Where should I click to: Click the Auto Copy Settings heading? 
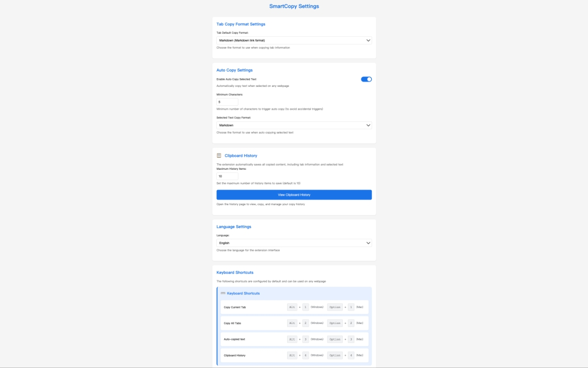(x=235, y=70)
